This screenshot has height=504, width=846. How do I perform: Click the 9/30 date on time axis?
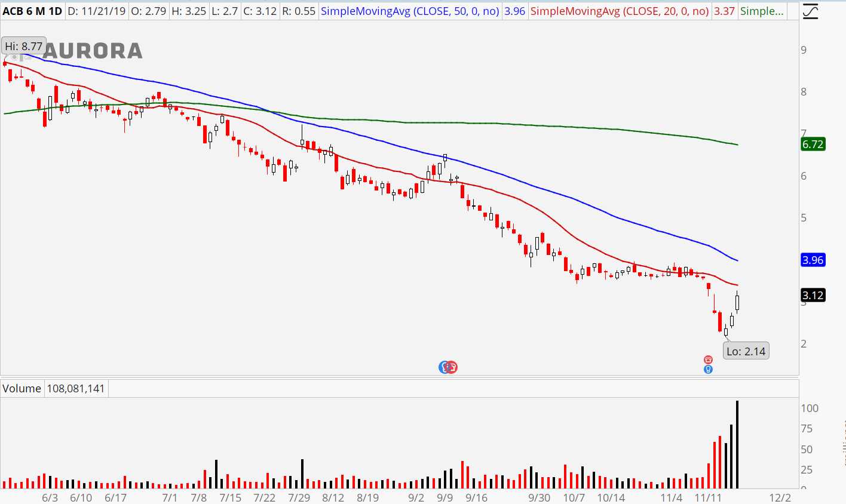click(x=540, y=497)
